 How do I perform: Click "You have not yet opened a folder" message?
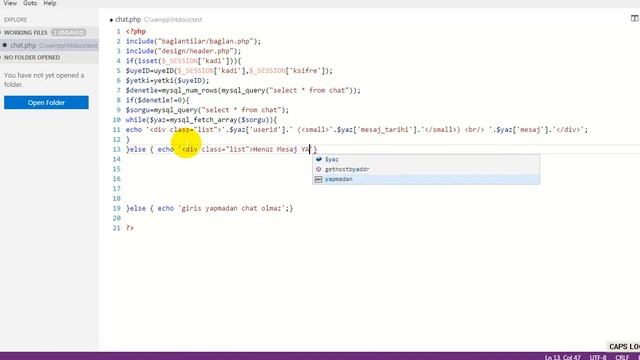point(44,80)
